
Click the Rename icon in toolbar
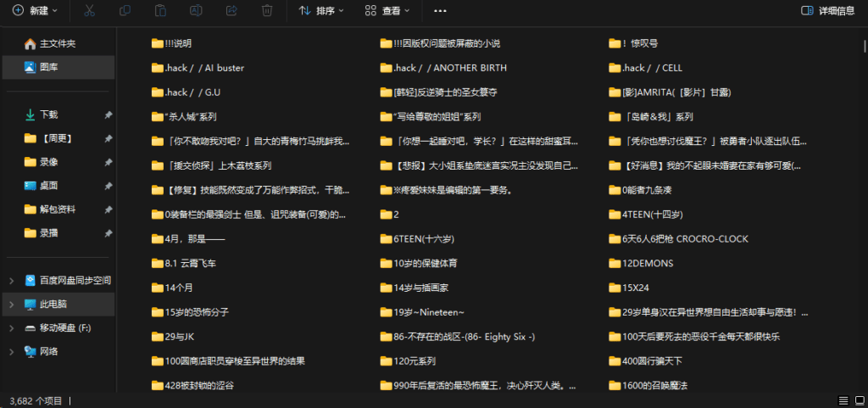pyautogui.click(x=196, y=11)
